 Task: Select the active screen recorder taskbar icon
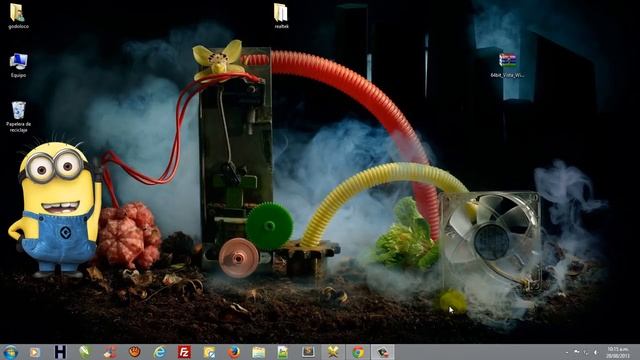click(382, 352)
